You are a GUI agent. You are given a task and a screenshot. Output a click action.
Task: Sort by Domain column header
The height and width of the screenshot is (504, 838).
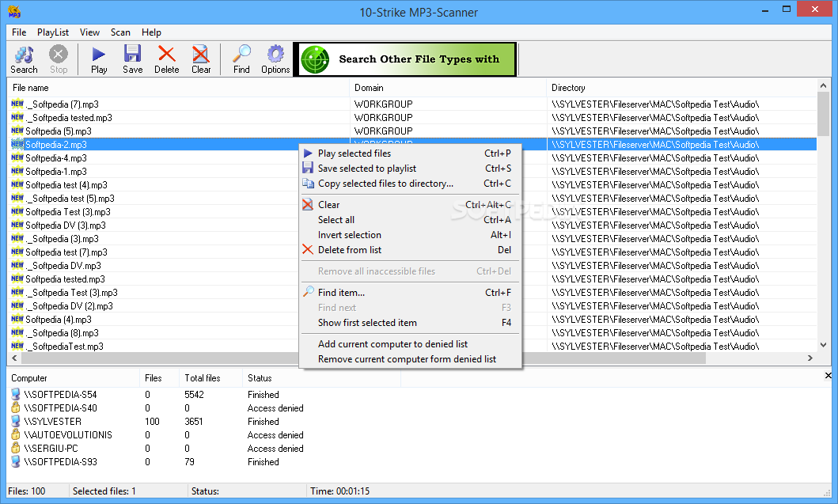(448, 88)
